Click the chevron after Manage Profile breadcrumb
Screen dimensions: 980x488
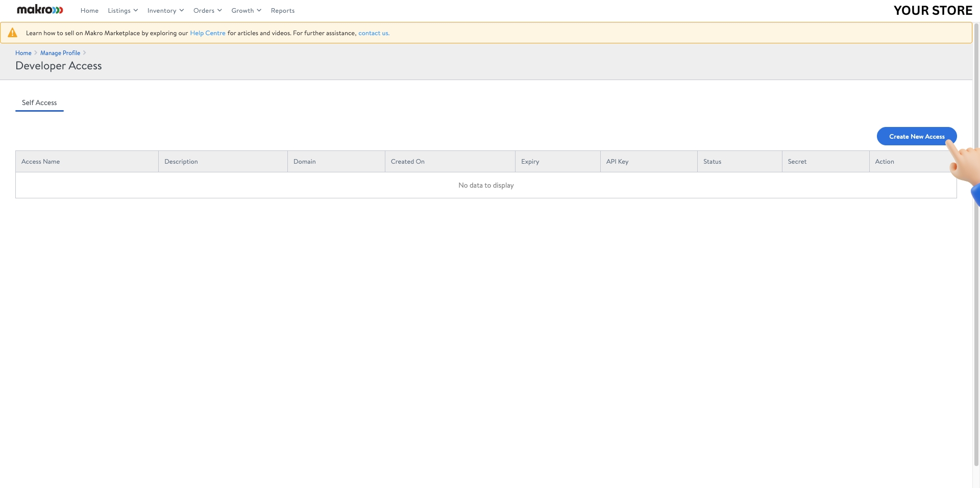84,53
